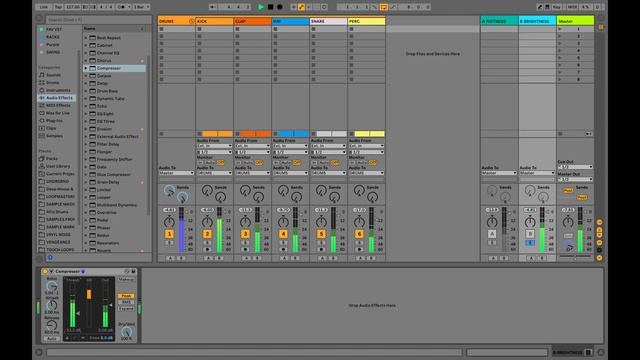This screenshot has width=640, height=360.
Task: Click the Tap tempo button
Action: tap(58, 7)
